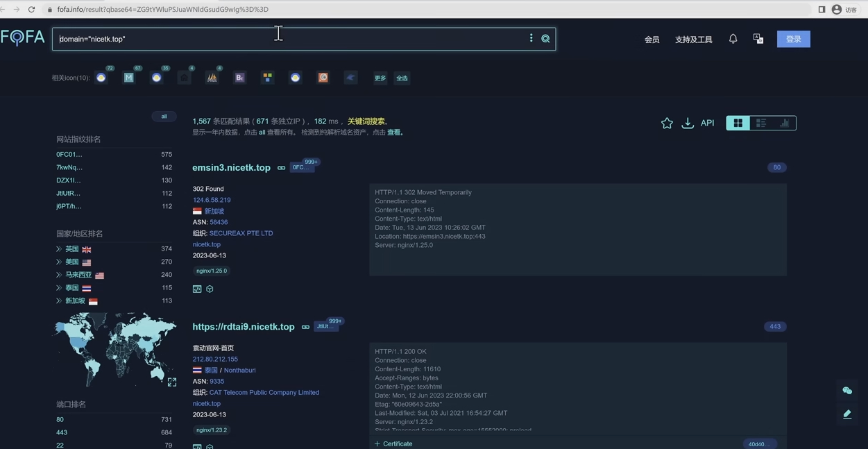Click the domain search input field
This screenshot has height=449, width=868.
tap(291, 39)
